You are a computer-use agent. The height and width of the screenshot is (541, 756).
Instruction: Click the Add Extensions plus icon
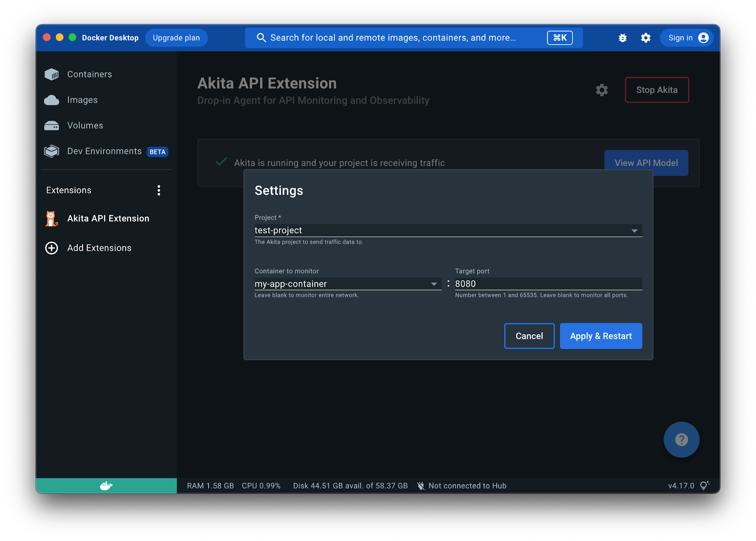(52, 248)
